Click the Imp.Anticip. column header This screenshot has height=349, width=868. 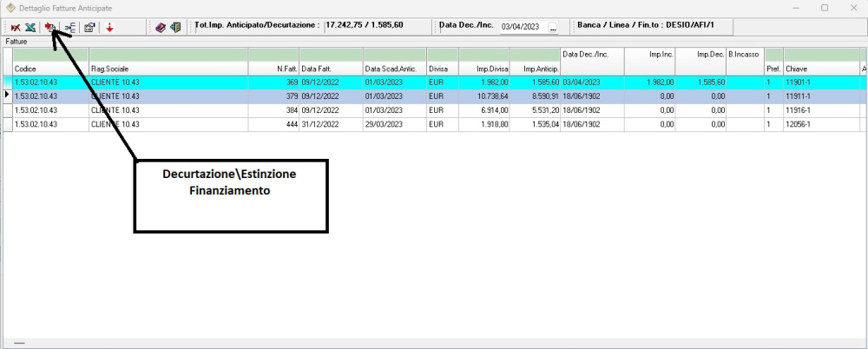point(535,68)
